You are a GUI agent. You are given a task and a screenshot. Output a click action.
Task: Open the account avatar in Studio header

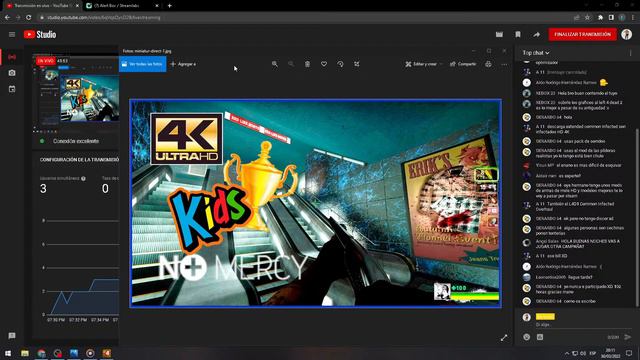click(627, 35)
